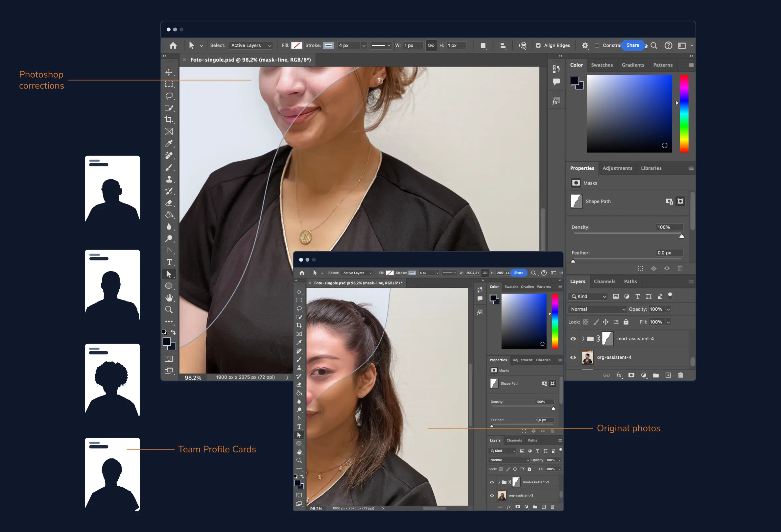
Task: Switch to the Channels tab
Action: (x=604, y=281)
